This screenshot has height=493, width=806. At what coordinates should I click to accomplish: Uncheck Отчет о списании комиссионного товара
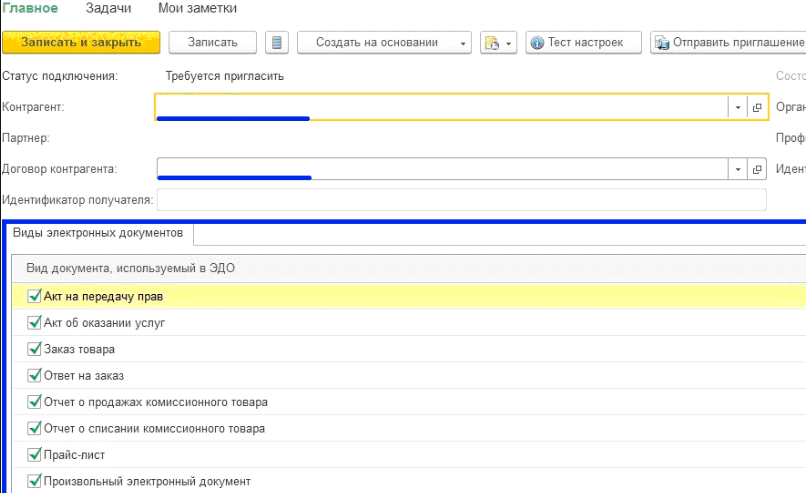click(34, 428)
